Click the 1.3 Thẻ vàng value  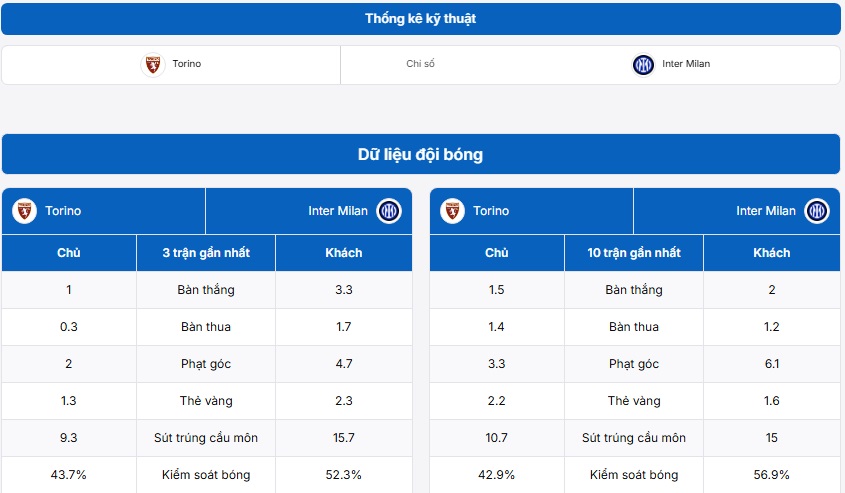point(69,401)
